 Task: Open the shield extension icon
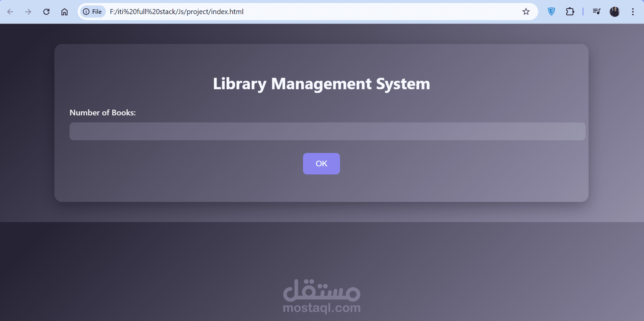551,12
